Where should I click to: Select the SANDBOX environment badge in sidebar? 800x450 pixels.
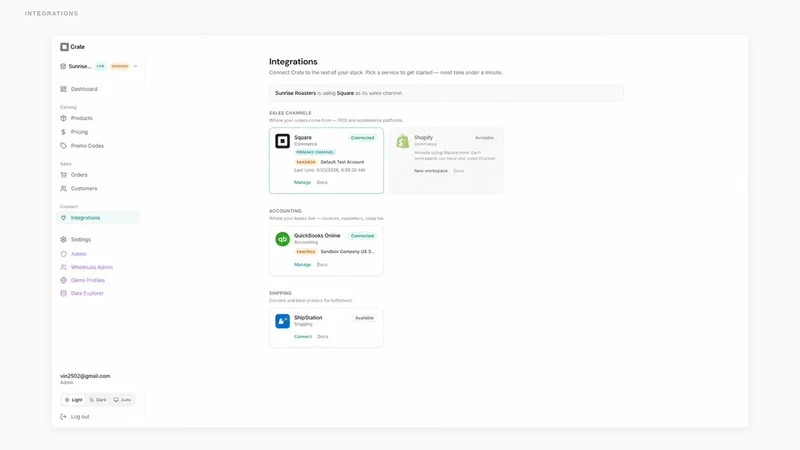pyautogui.click(x=120, y=66)
